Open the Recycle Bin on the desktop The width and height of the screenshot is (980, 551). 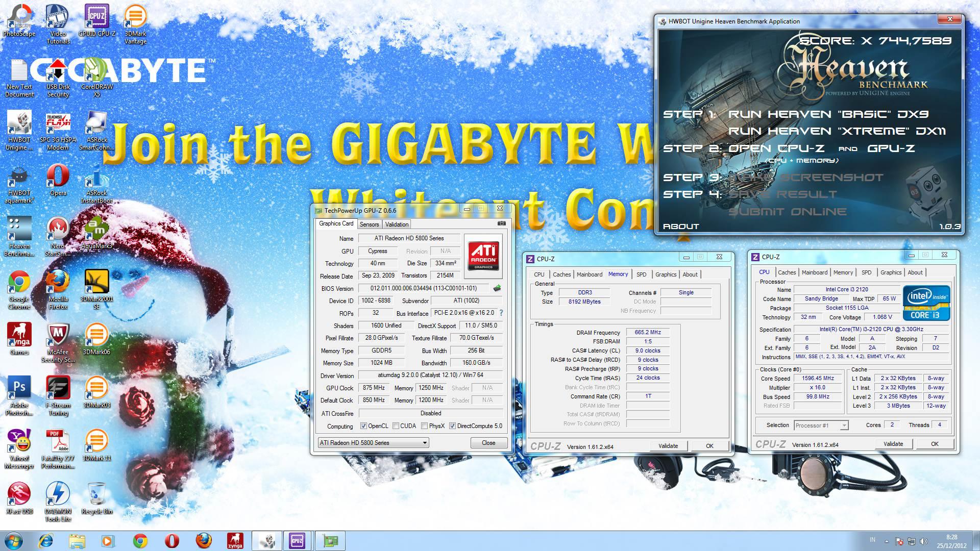pos(97,498)
